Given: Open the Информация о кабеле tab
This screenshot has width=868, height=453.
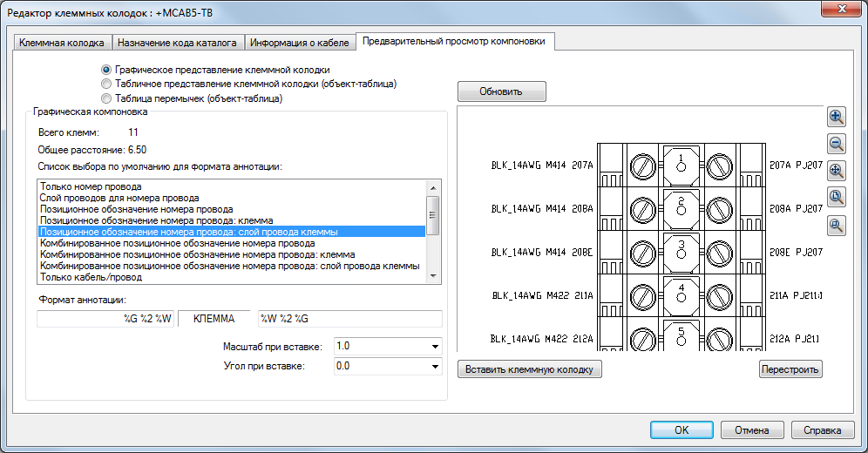Looking at the screenshot, I should [x=300, y=43].
